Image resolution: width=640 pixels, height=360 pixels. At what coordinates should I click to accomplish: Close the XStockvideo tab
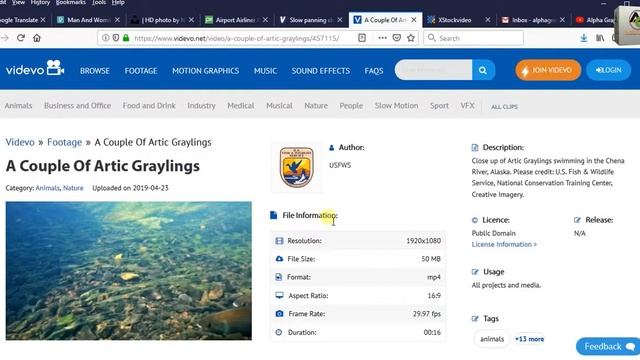click(487, 20)
